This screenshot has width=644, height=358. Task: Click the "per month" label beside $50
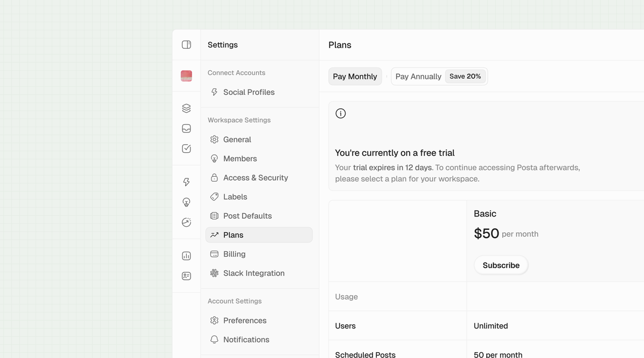tap(520, 234)
